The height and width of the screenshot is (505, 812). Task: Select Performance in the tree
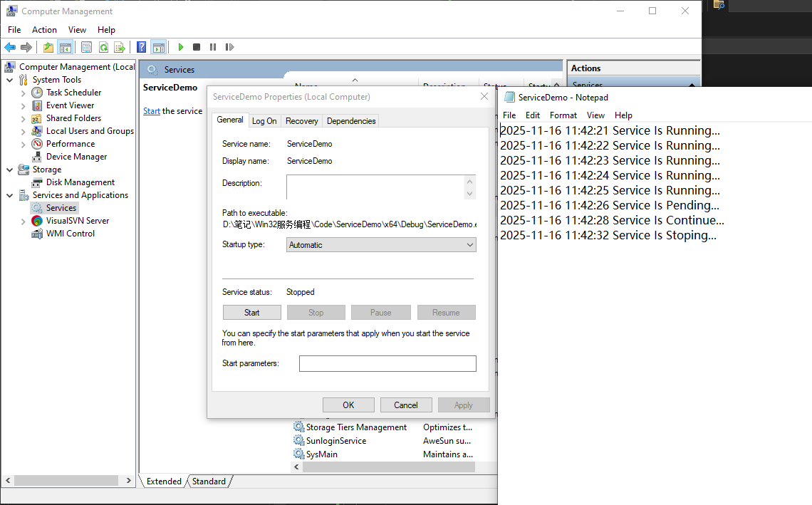(71, 143)
